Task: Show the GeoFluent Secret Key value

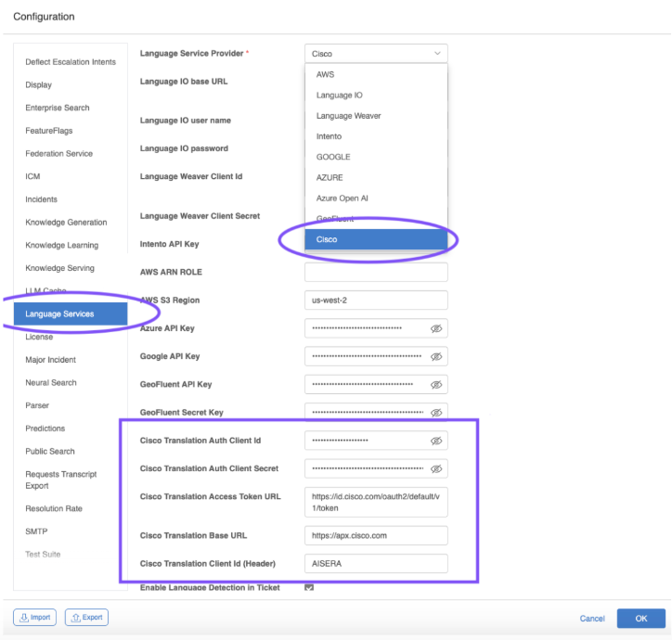Action: click(x=436, y=413)
